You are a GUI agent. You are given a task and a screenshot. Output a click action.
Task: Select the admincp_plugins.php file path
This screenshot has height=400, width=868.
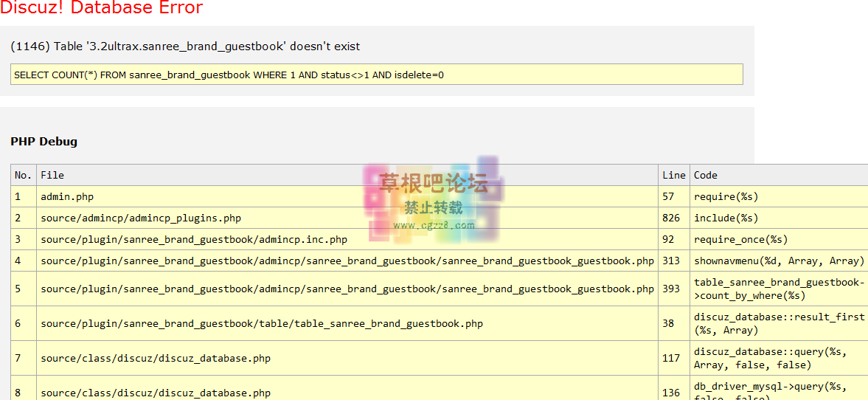tap(141, 218)
